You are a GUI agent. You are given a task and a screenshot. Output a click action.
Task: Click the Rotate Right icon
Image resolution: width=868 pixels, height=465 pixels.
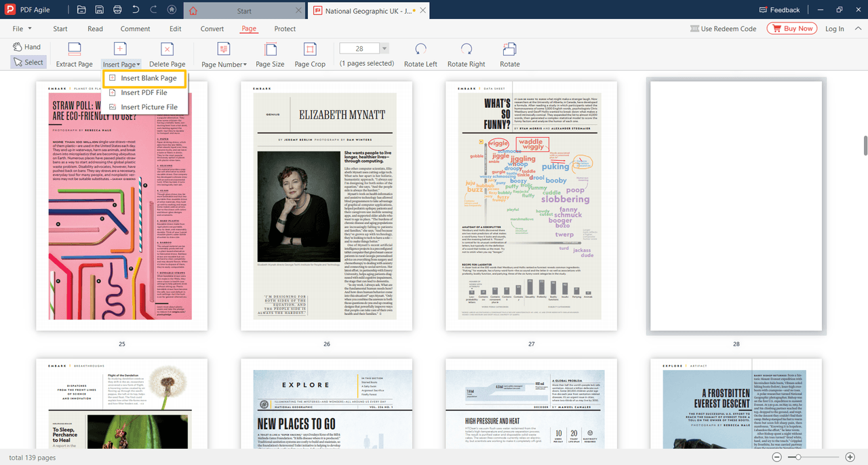click(466, 54)
